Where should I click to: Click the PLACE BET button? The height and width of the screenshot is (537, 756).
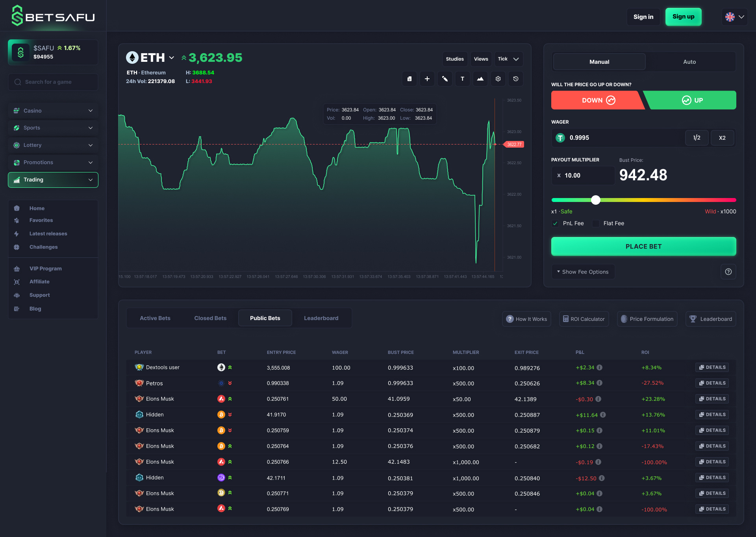coord(643,246)
